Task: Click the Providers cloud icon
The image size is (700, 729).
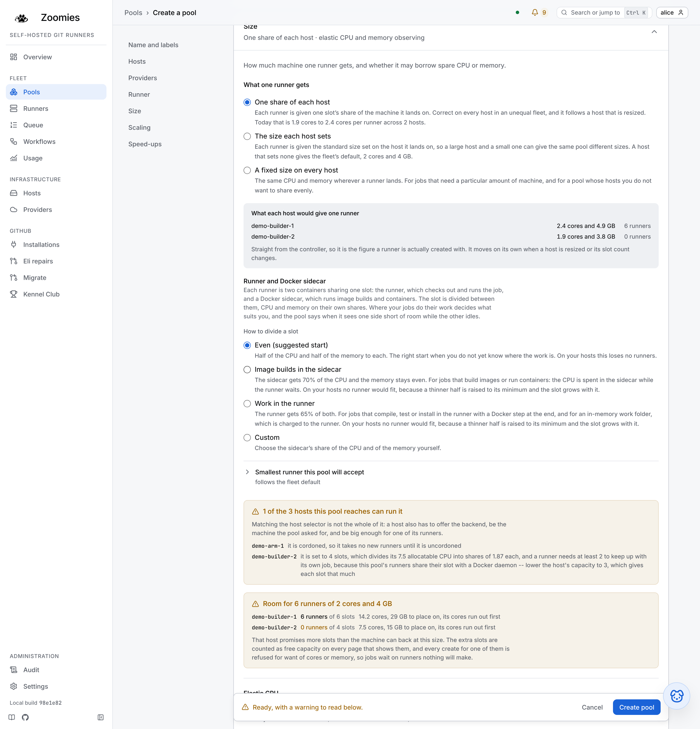Action: [x=14, y=209]
